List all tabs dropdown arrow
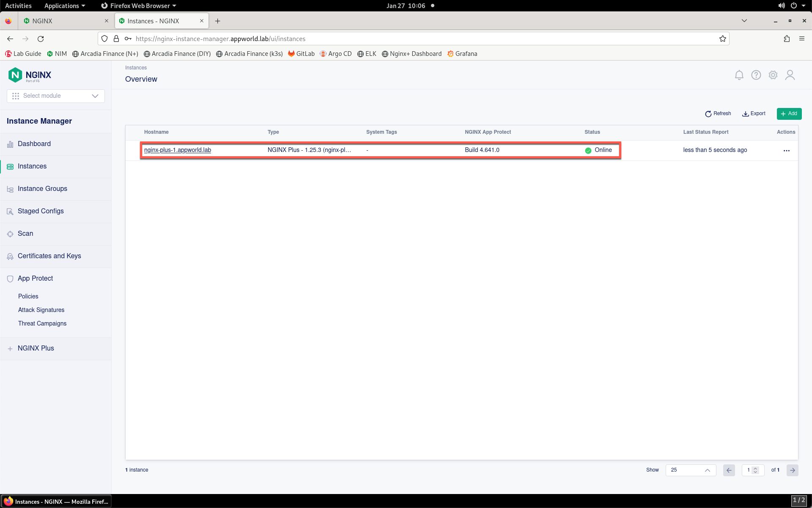 tap(744, 20)
